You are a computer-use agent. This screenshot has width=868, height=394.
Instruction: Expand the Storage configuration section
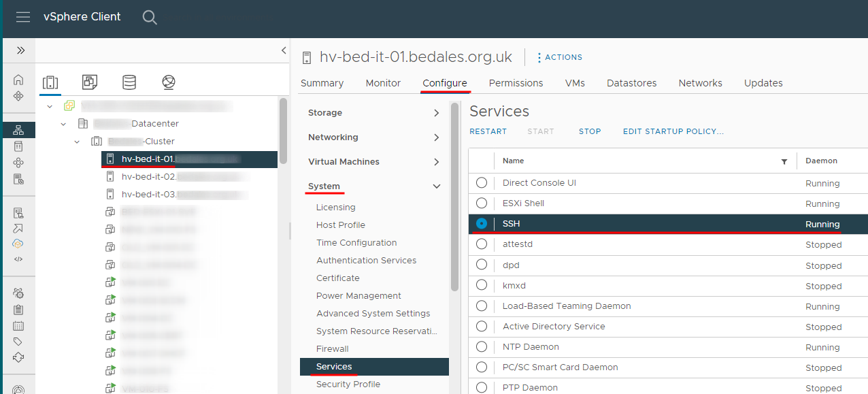[x=437, y=113]
